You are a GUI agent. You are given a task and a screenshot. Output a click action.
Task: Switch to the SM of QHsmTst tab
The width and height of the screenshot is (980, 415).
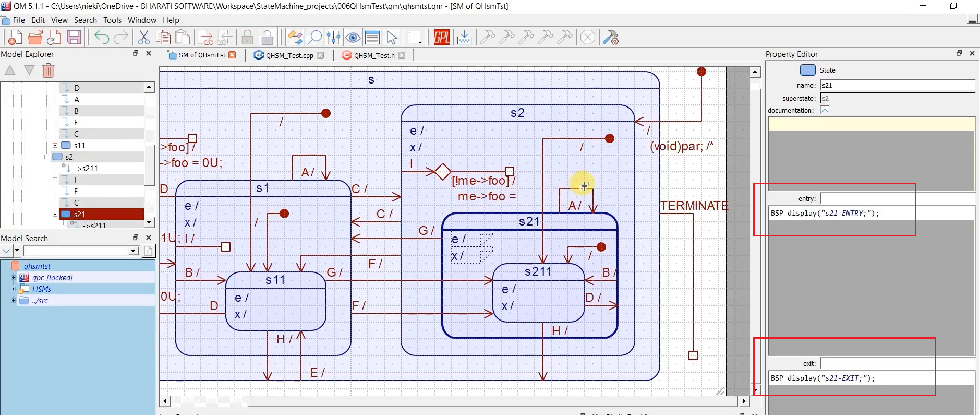tap(202, 55)
